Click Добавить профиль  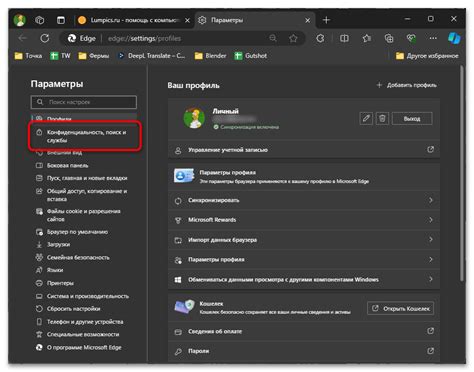(406, 85)
